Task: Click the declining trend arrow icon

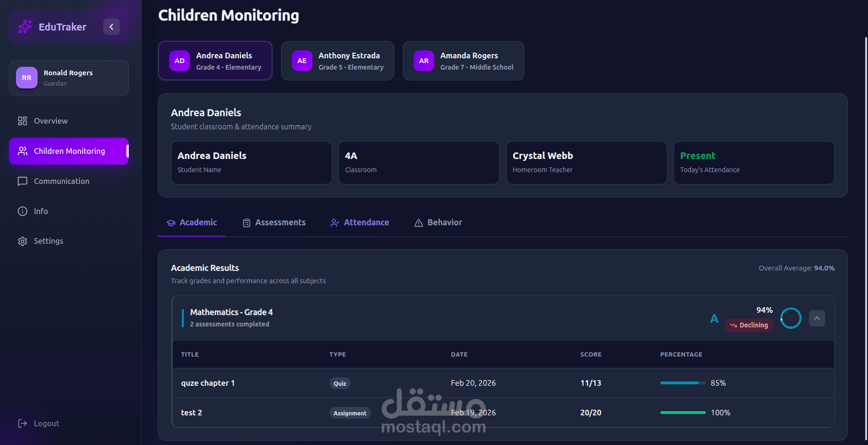Action: click(733, 326)
